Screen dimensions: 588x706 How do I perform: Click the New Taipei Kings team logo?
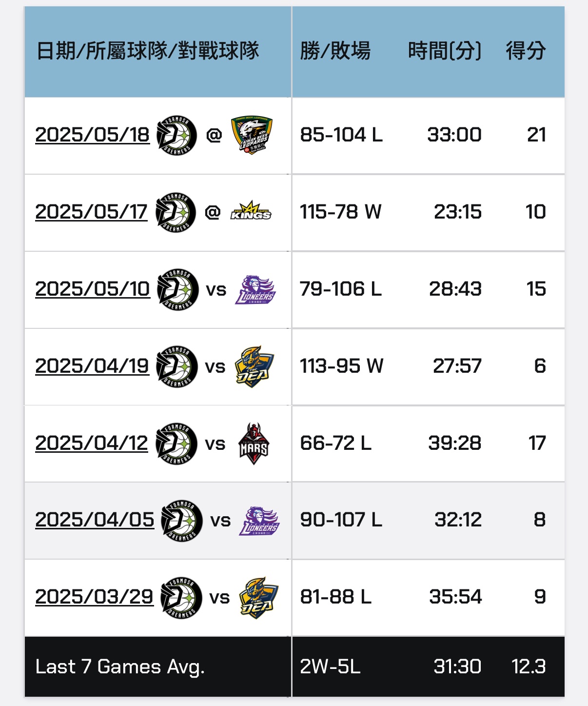click(x=251, y=211)
